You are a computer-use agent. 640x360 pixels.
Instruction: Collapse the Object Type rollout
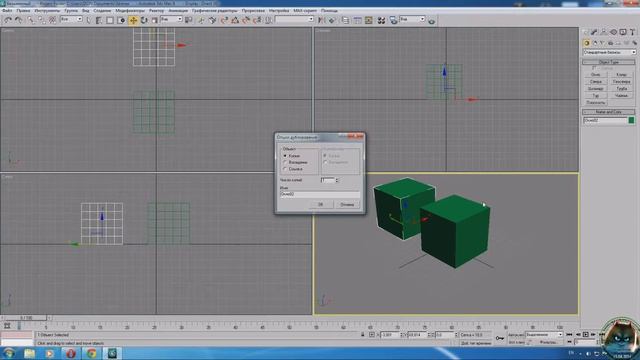tap(609, 62)
